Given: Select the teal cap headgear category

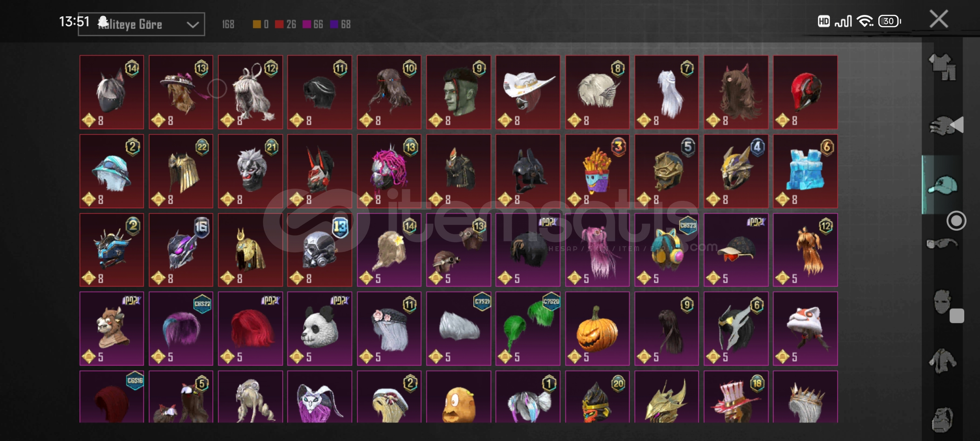Looking at the screenshot, I should 942,185.
